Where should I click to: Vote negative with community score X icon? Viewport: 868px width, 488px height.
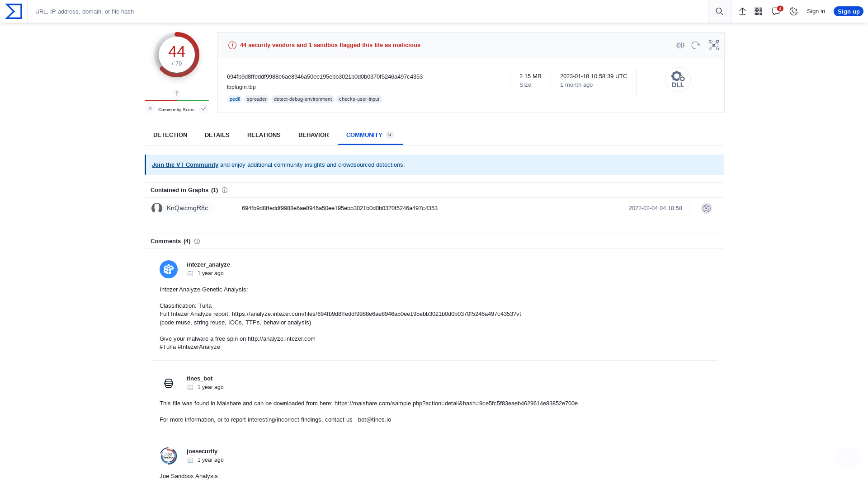[150, 108]
